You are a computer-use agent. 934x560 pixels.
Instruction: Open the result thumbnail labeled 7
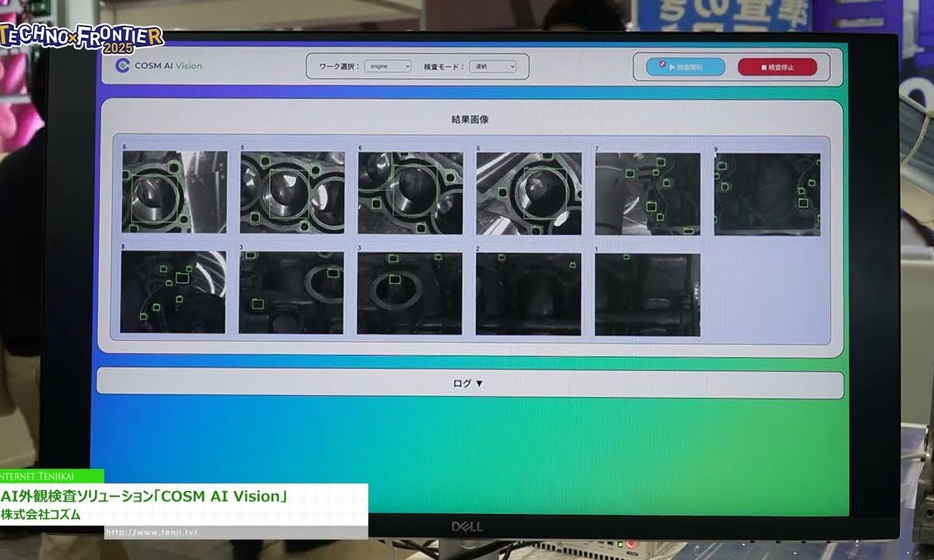pos(648,193)
